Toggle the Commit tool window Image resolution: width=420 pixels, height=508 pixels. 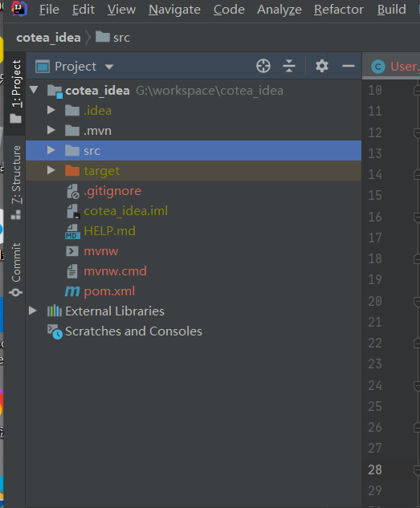tap(15, 270)
